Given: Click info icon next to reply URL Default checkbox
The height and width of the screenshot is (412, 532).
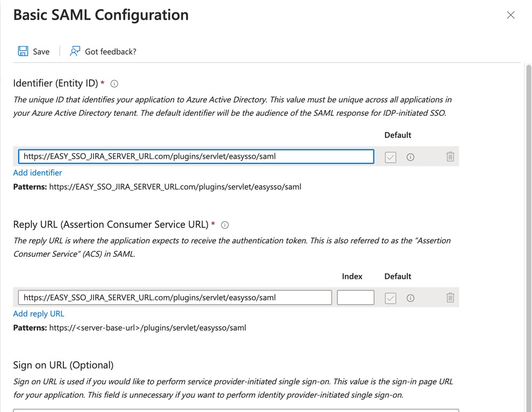Looking at the screenshot, I should [x=411, y=298].
